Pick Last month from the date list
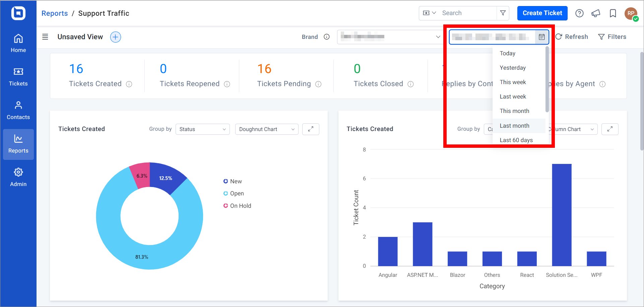 [x=519, y=126]
